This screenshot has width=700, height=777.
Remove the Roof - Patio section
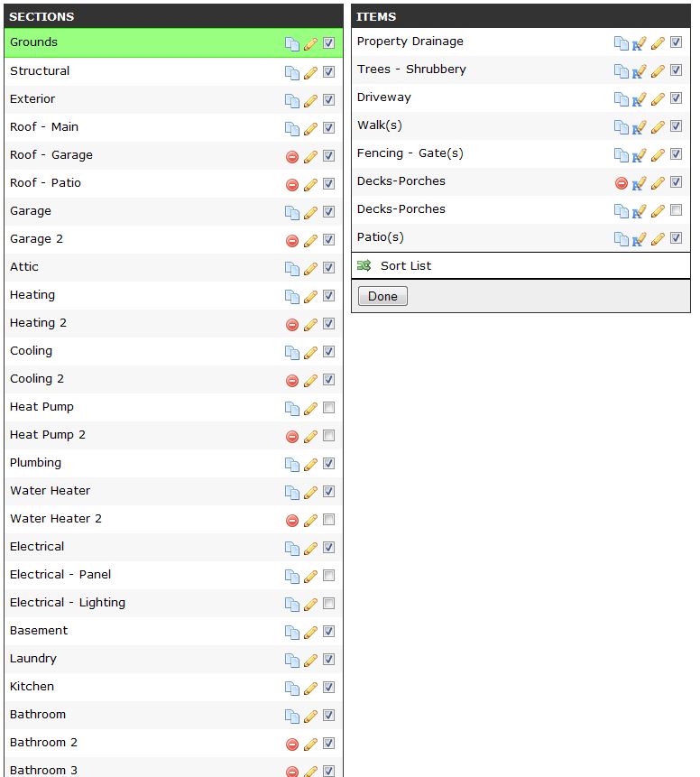pyautogui.click(x=292, y=185)
